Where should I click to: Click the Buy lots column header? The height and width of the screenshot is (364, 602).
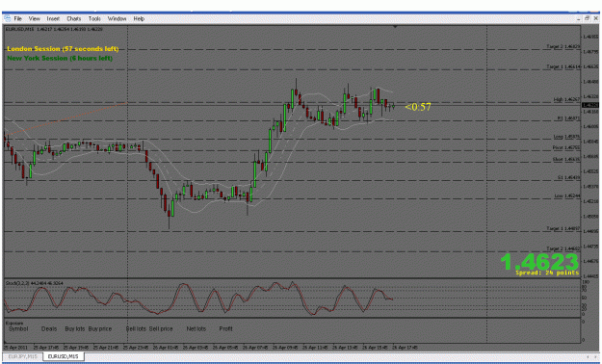tap(74, 329)
